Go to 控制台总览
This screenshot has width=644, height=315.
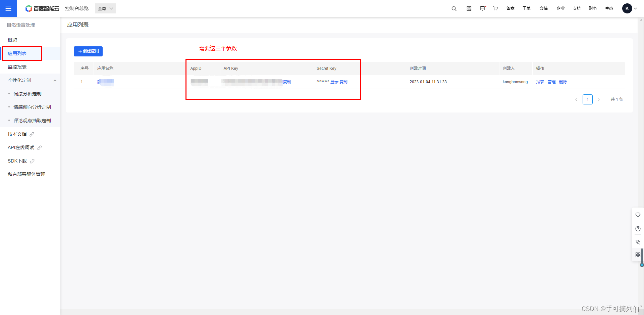click(77, 8)
